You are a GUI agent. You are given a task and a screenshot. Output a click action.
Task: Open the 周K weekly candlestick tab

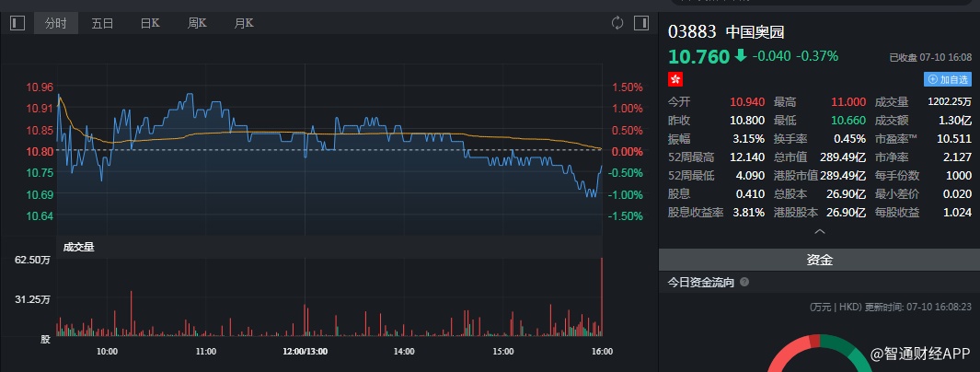tap(197, 23)
